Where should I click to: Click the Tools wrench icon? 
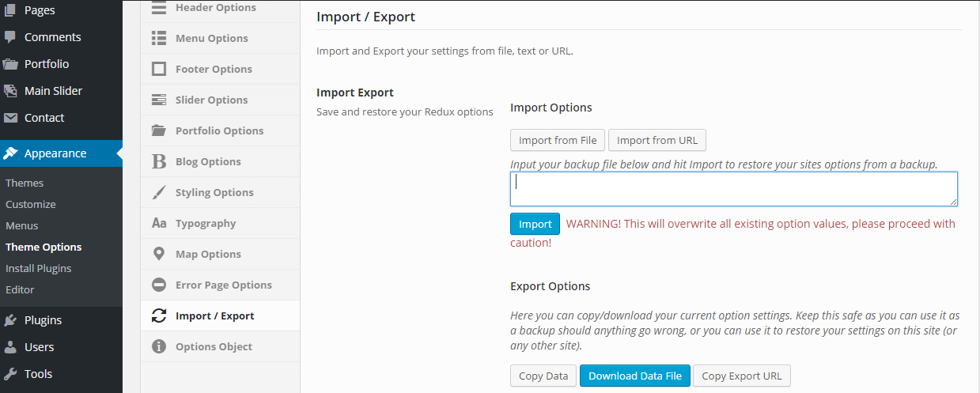click(x=10, y=374)
